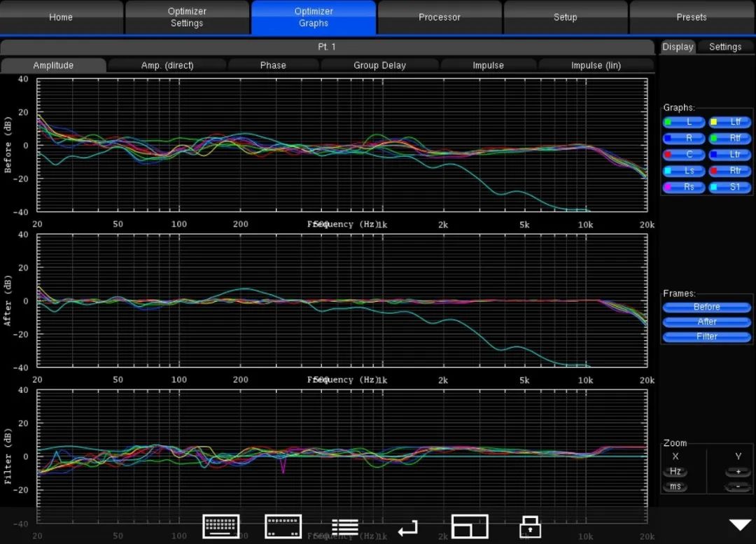Toggle the After frame

coord(707,322)
